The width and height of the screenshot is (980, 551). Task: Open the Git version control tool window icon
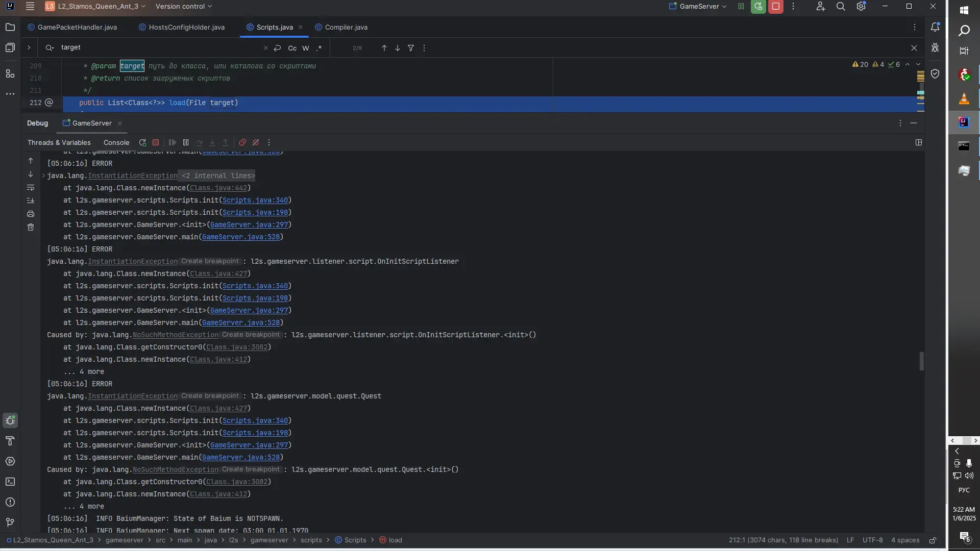click(10, 522)
